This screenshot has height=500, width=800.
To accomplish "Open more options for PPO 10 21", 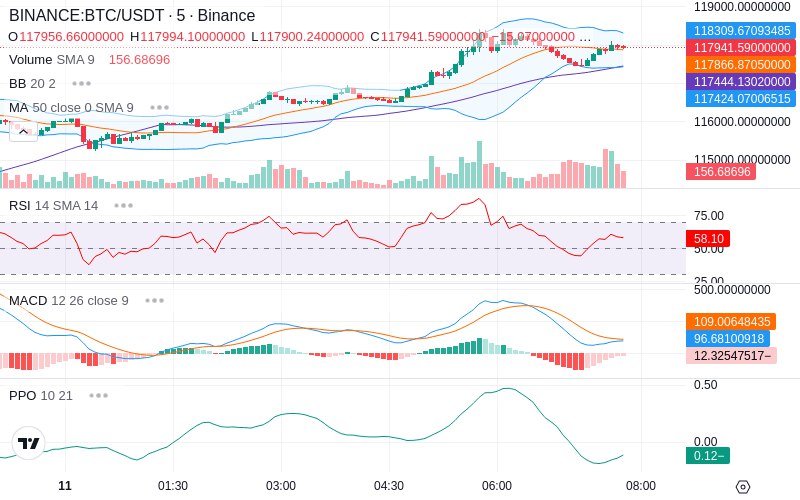I will coord(98,395).
